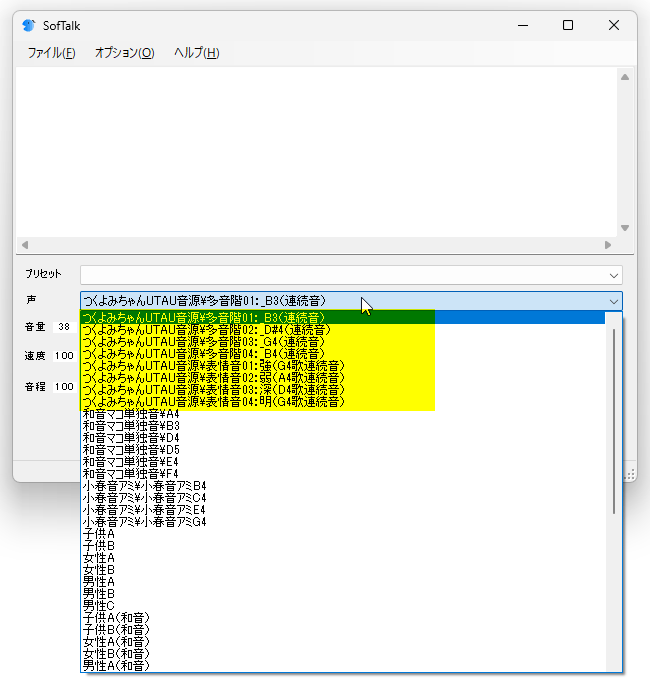Choose つくよみちゃん 表情音01:強 voice
Image resolution: width=650 pixels, height=684 pixels.
click(x=213, y=365)
